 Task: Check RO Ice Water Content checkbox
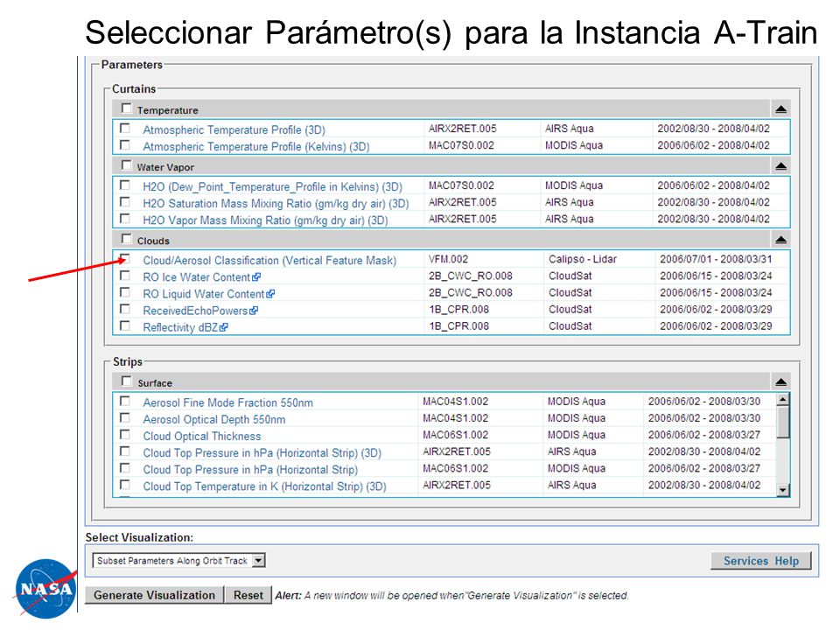pyautogui.click(x=125, y=276)
